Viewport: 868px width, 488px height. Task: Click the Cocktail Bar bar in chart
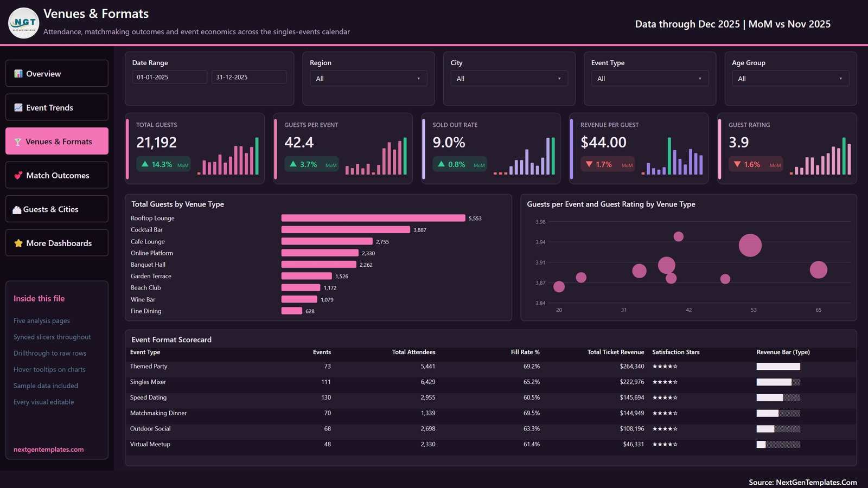[x=346, y=230]
